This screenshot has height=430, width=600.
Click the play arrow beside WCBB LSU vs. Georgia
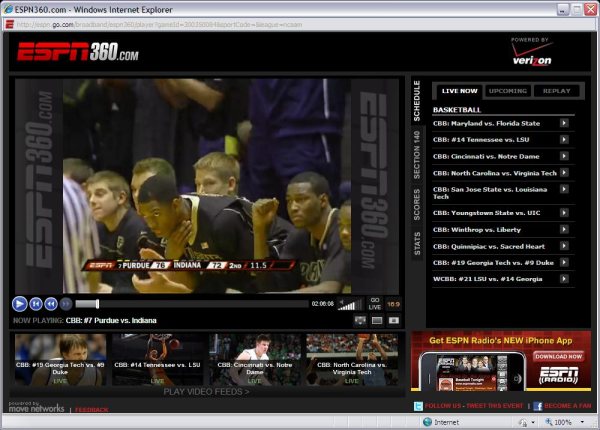tap(564, 279)
